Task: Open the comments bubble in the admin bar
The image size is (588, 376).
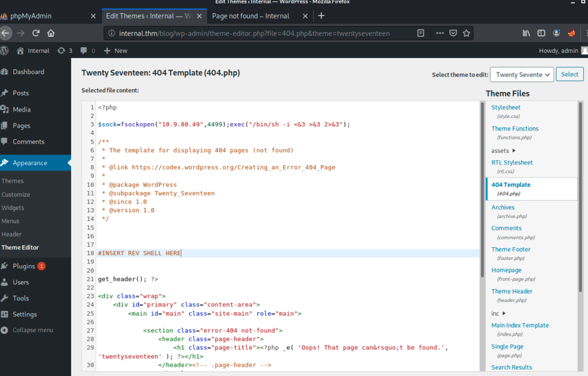Action: click(88, 51)
